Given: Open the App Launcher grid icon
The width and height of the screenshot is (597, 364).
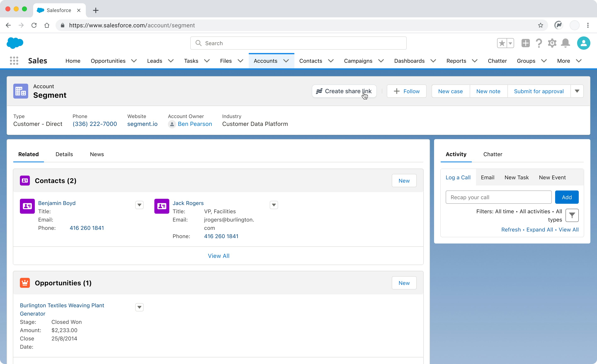Looking at the screenshot, I should (x=14, y=61).
